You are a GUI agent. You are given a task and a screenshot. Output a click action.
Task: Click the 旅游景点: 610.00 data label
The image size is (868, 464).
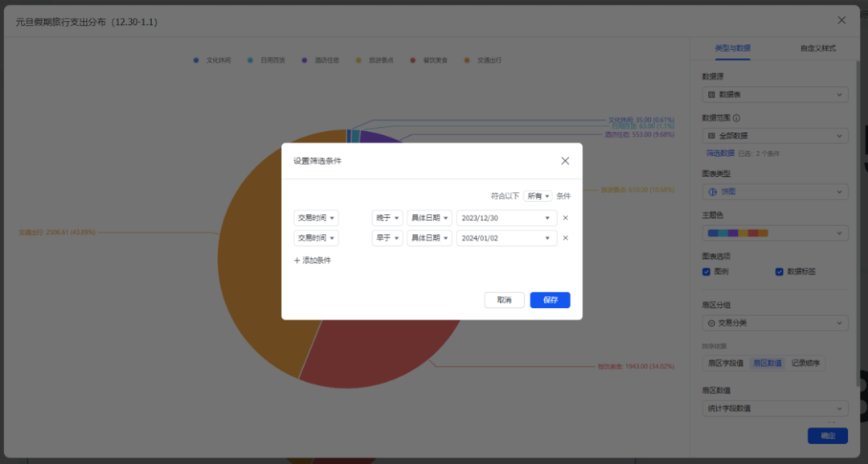(x=637, y=190)
